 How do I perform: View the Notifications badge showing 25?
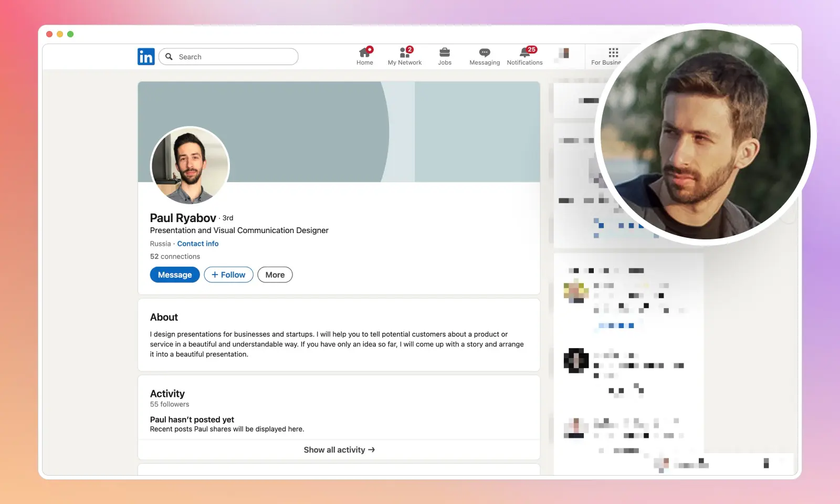tap(531, 49)
